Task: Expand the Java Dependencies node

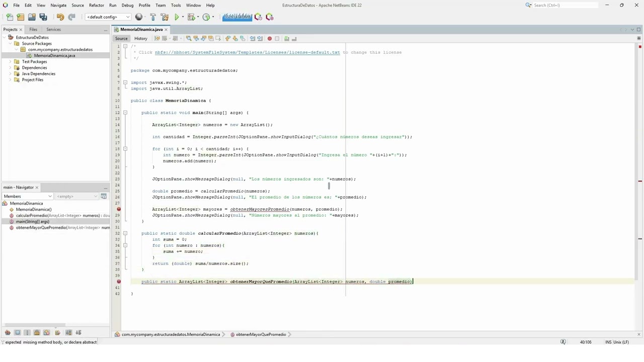Action: click(10, 74)
